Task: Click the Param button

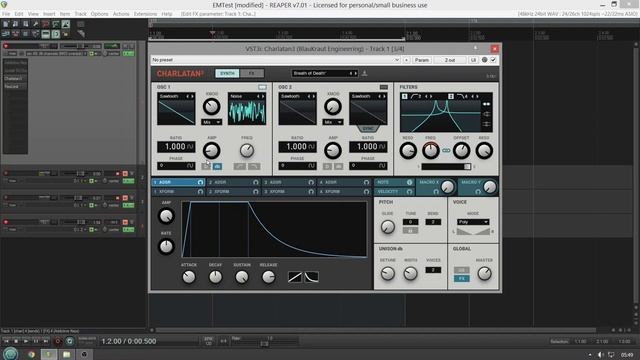Action: (421, 60)
